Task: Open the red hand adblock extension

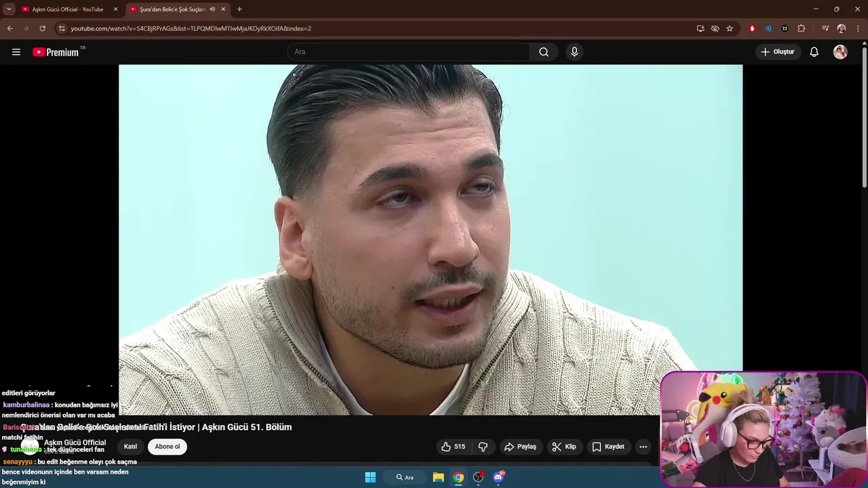Action: pyautogui.click(x=752, y=28)
